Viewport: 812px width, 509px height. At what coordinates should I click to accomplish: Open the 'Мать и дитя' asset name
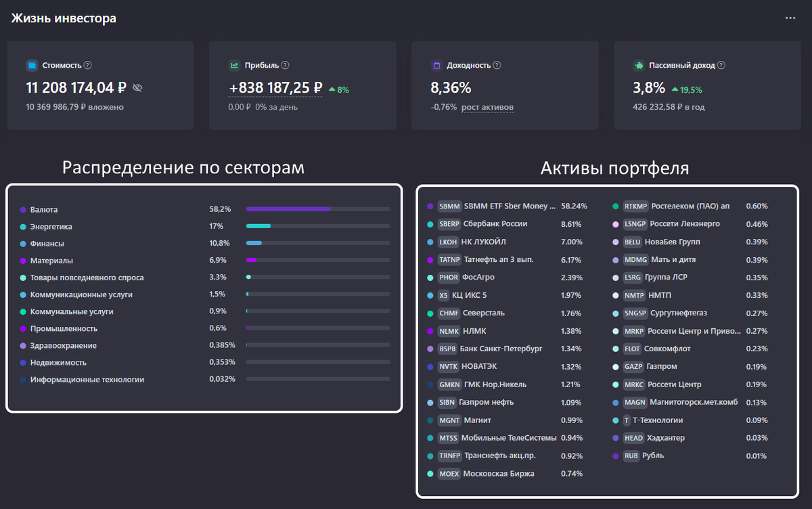[x=673, y=259]
